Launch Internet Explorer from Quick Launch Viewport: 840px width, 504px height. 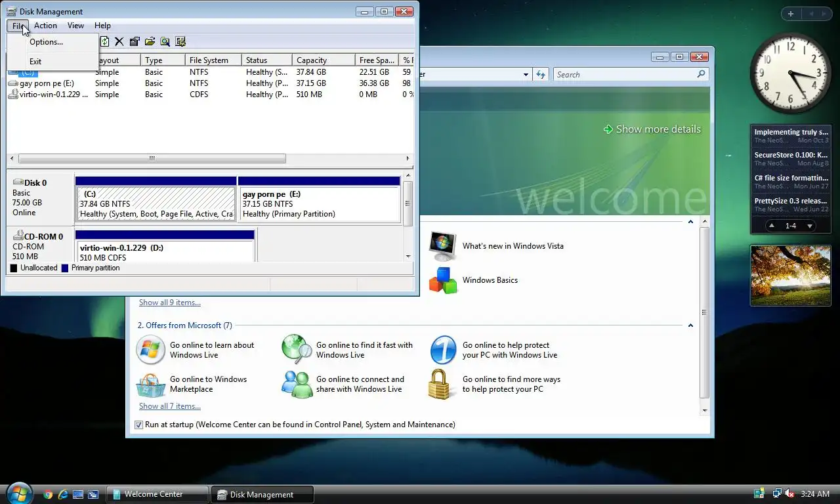[63, 494]
